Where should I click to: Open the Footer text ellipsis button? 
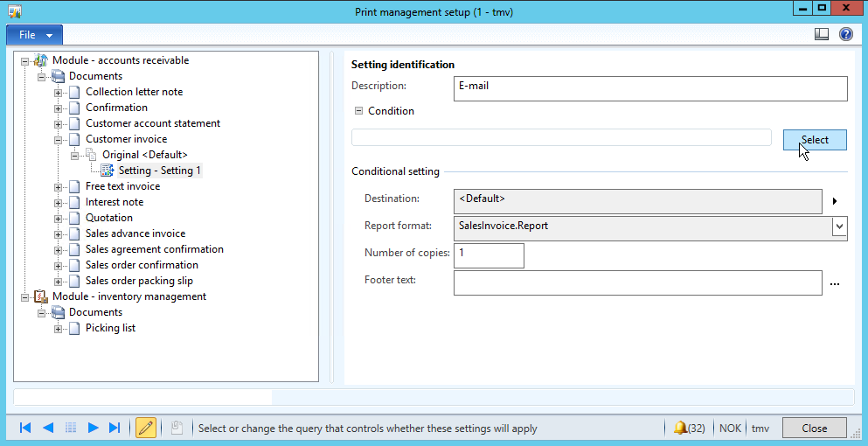835,283
